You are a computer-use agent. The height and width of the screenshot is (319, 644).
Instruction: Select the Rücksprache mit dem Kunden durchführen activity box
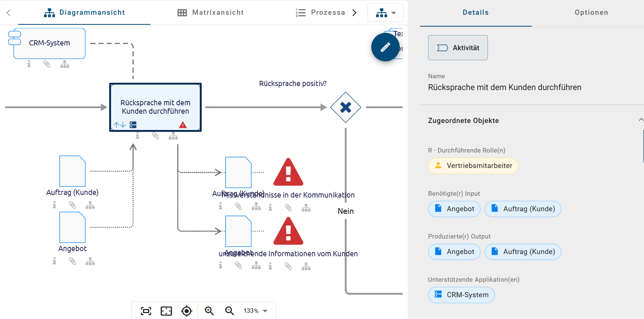point(155,107)
